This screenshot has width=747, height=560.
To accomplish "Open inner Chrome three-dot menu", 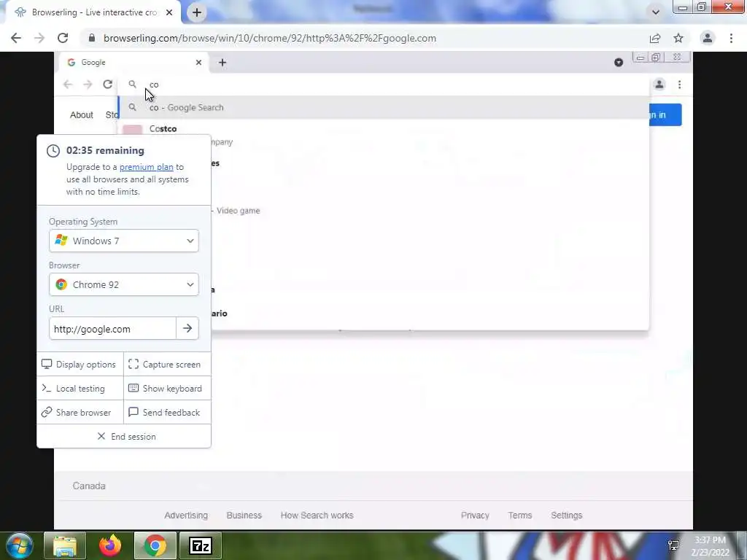I will (x=679, y=85).
